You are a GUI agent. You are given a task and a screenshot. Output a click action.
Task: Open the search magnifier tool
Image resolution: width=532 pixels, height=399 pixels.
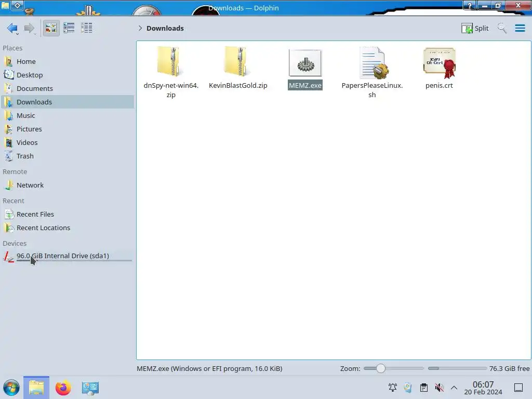click(502, 28)
